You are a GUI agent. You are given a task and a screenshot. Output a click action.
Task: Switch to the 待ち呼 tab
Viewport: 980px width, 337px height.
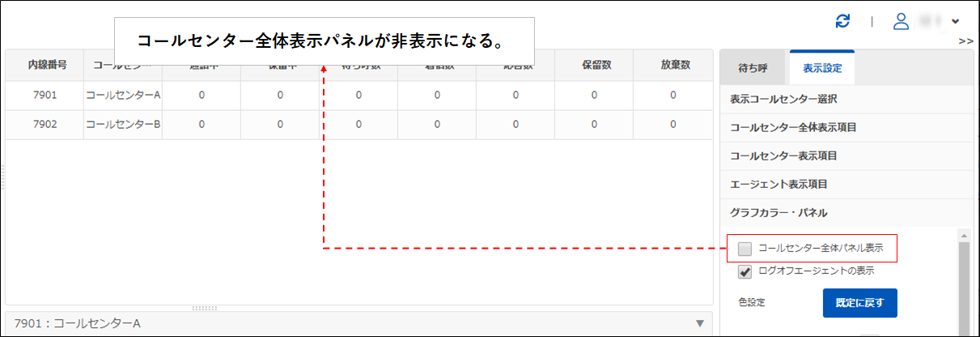pyautogui.click(x=753, y=67)
